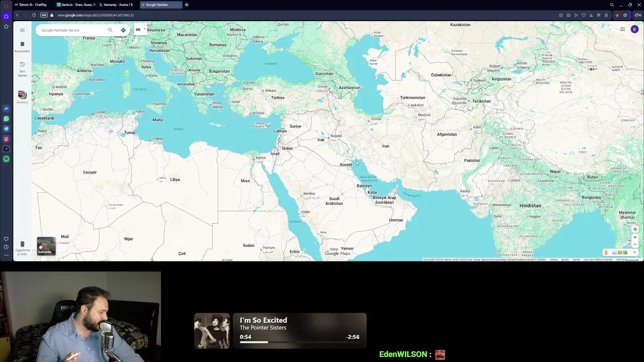Open the Google account avatar K
Viewport: 644px width, 362px height.
(634, 29)
